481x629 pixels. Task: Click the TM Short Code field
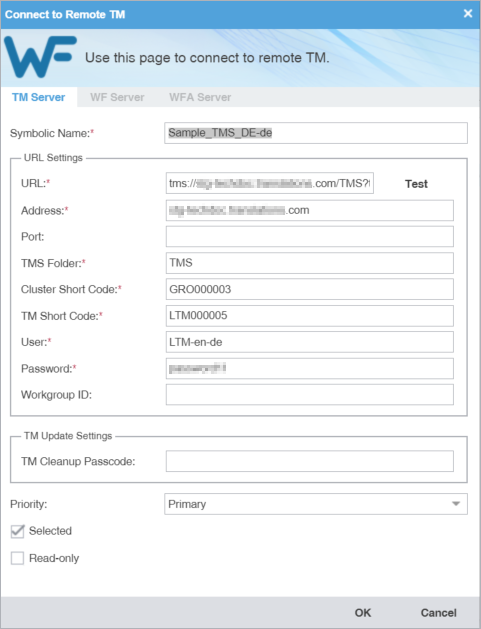tap(310, 316)
